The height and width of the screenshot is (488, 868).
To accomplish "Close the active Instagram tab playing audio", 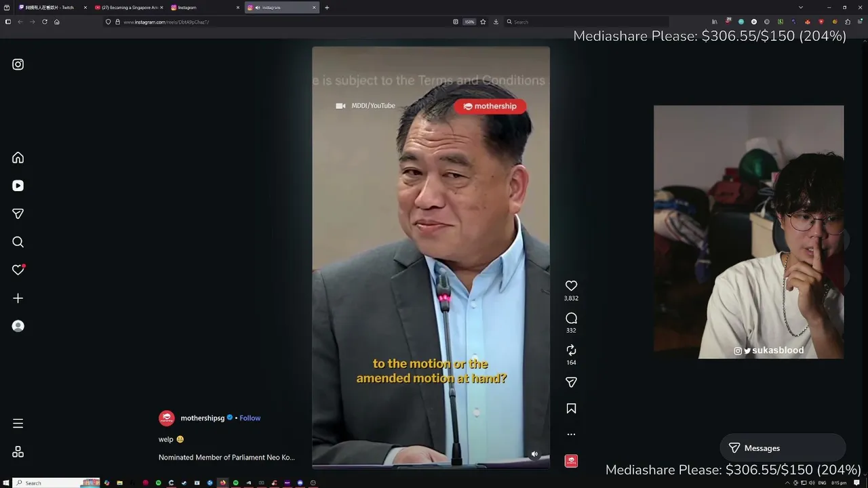I will (x=314, y=7).
